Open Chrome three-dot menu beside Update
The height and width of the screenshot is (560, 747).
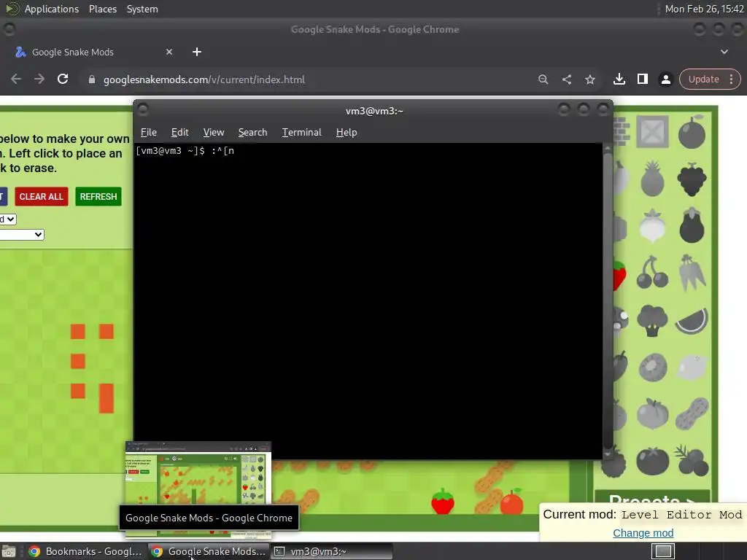click(x=731, y=79)
